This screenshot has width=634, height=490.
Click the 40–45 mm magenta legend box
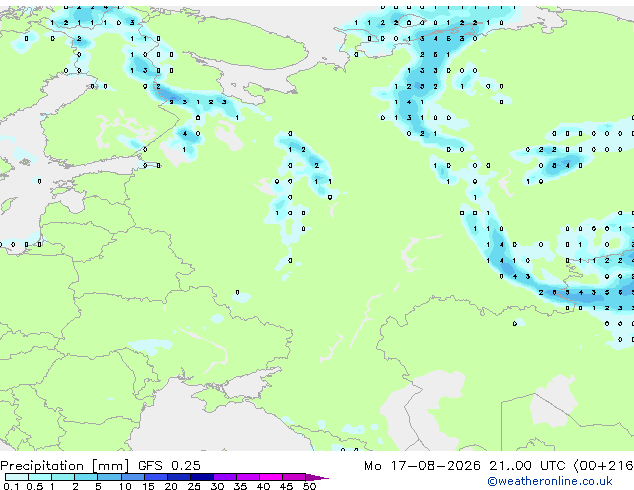271,477
